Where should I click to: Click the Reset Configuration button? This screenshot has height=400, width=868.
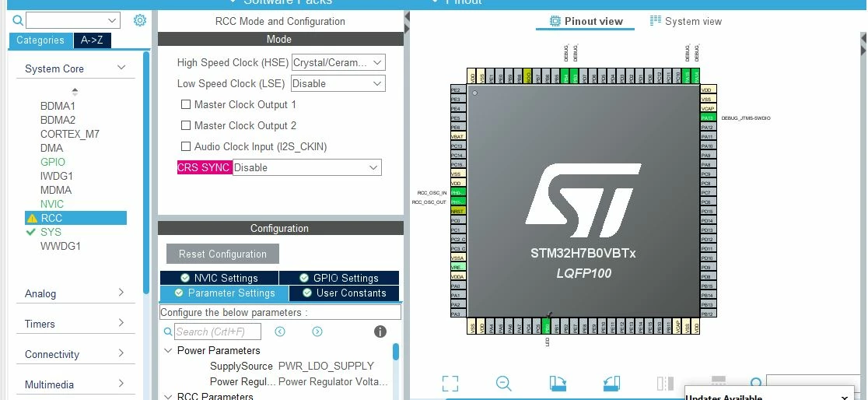tap(222, 254)
